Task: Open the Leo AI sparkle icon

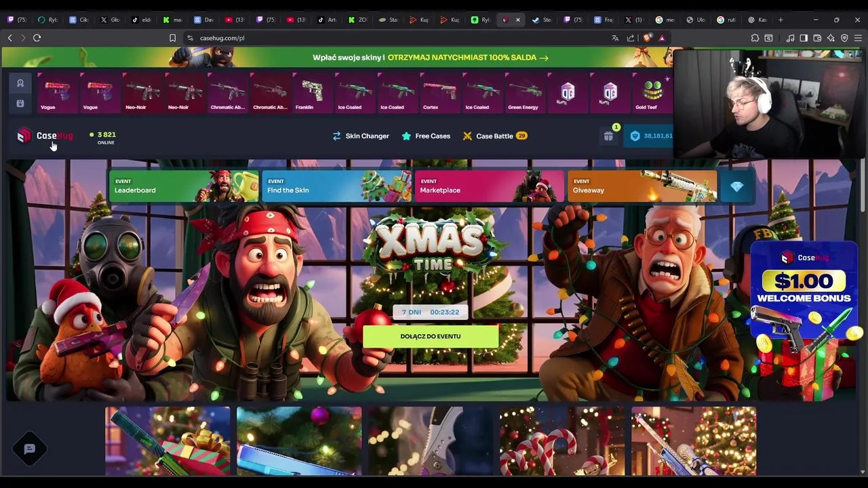Action: click(x=831, y=38)
